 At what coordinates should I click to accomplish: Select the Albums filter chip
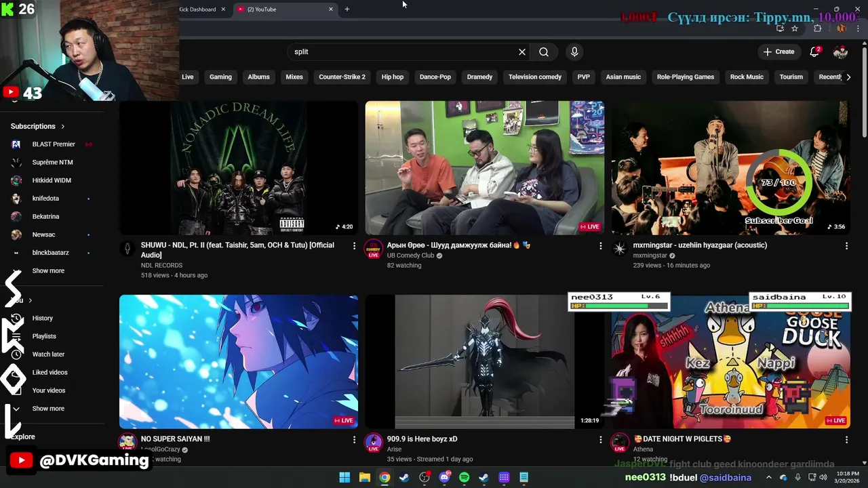point(258,77)
